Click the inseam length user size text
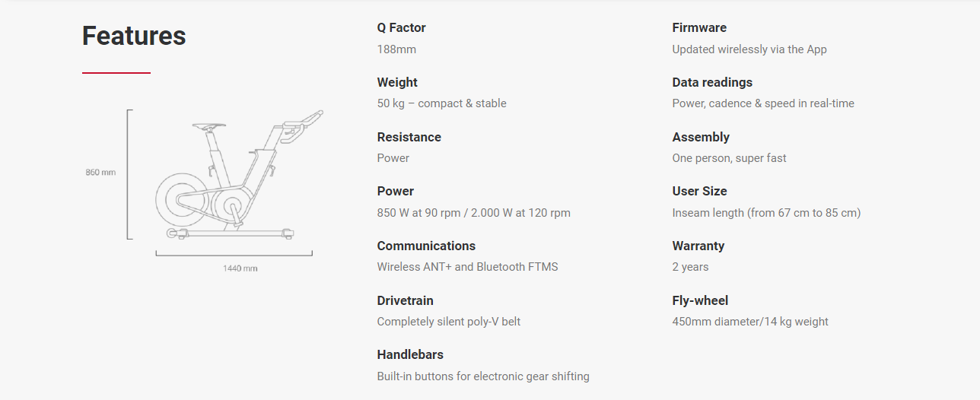Screen dimensions: 980x400 pos(766,213)
